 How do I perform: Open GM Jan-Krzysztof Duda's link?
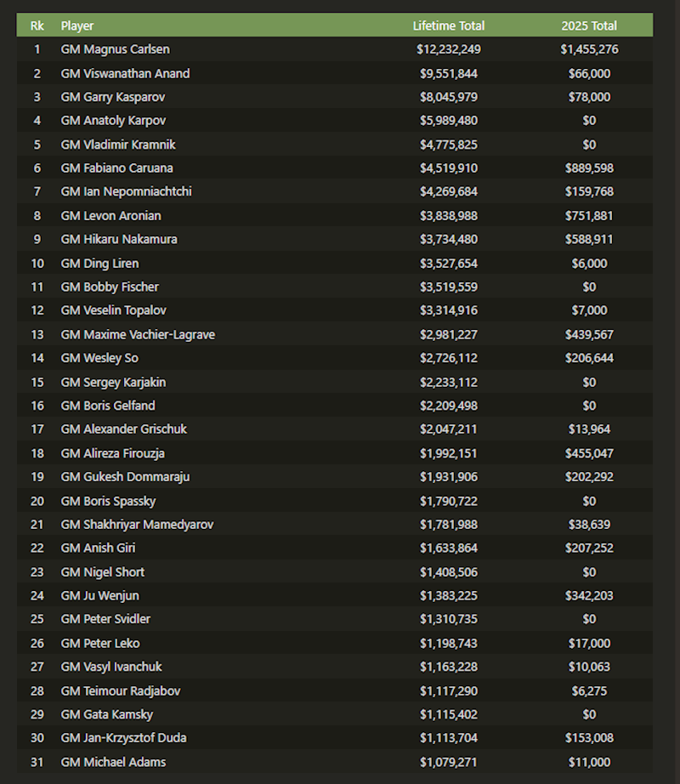coord(123,738)
